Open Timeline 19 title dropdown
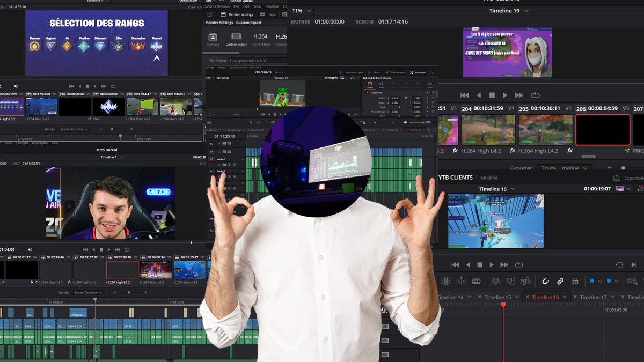644x362 pixels. point(526,11)
